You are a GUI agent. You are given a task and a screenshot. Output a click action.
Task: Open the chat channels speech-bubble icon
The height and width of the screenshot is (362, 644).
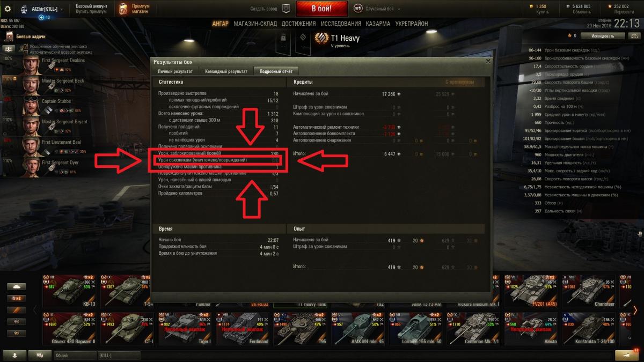point(40,355)
